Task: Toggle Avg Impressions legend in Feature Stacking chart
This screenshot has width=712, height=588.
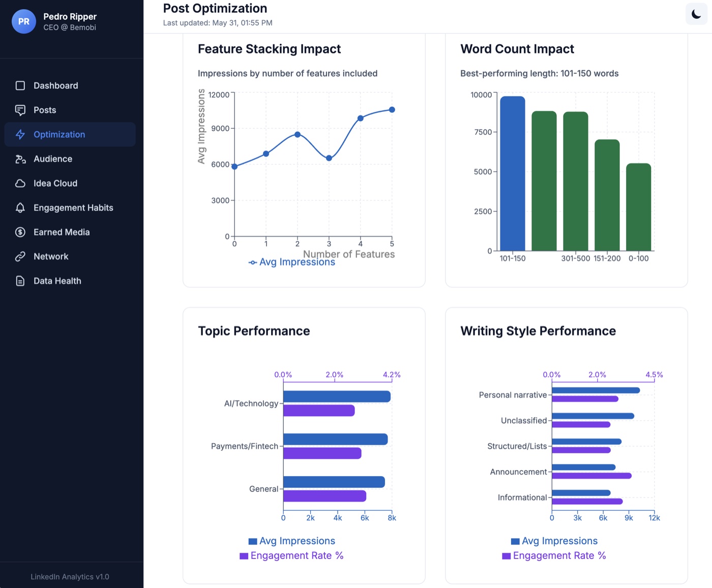Action: pyautogui.click(x=292, y=262)
